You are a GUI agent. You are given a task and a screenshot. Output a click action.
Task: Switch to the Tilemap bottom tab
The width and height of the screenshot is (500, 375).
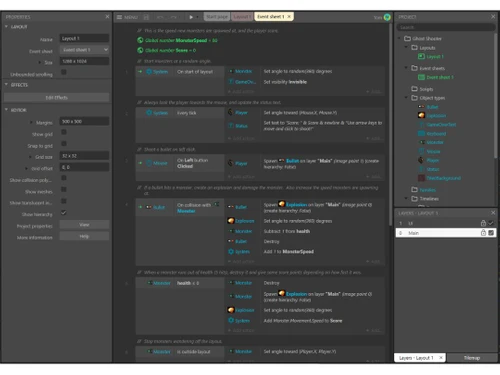pyautogui.click(x=472, y=358)
